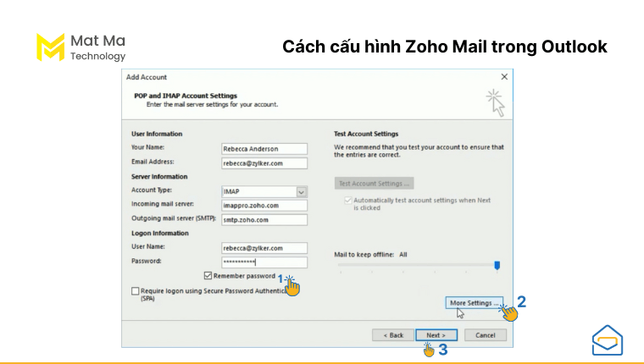Click the Test Account Settings button
The width and height of the screenshot is (644, 364).
(x=375, y=184)
